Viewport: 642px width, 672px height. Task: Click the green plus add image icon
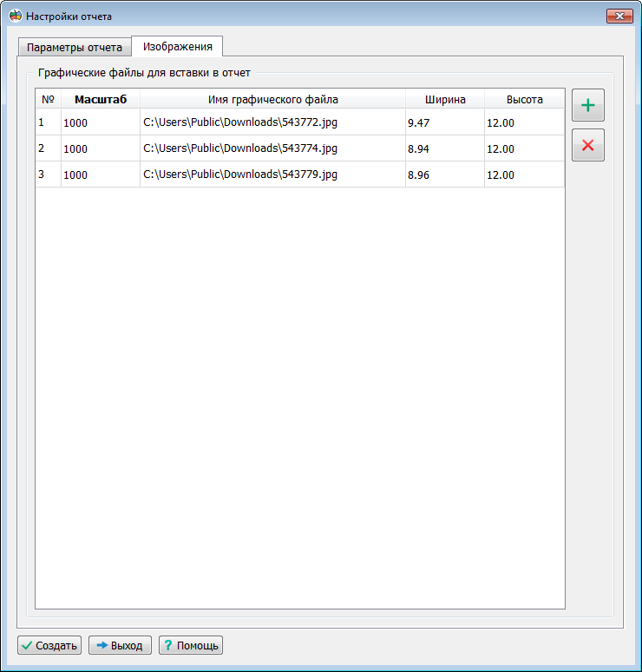pyautogui.click(x=587, y=106)
